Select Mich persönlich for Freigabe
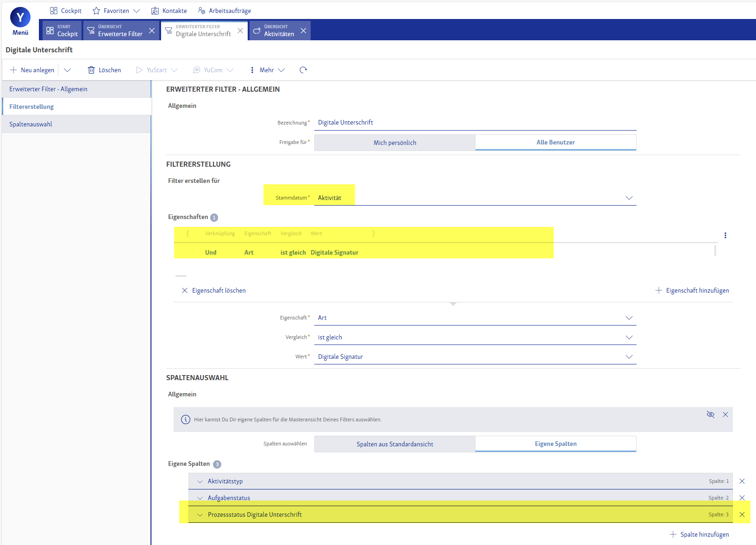Screen dimensions: 756x545 click(x=394, y=143)
